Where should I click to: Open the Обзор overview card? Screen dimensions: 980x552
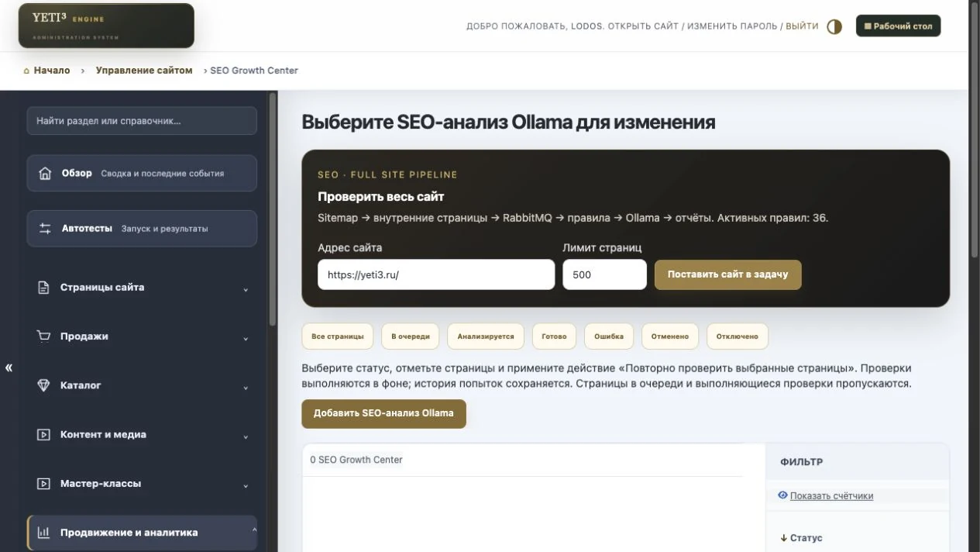pos(142,173)
